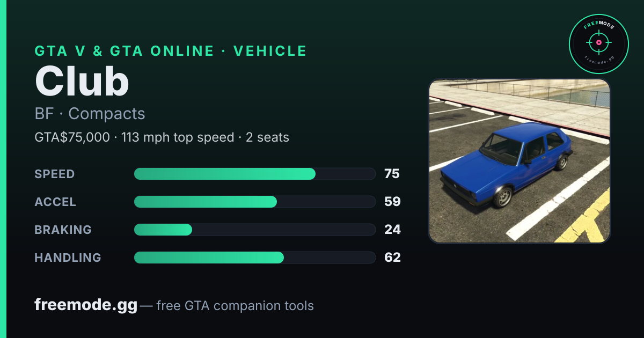Click the GTA V & GTA Online Vehicle heading
The image size is (644, 338).
tap(171, 51)
